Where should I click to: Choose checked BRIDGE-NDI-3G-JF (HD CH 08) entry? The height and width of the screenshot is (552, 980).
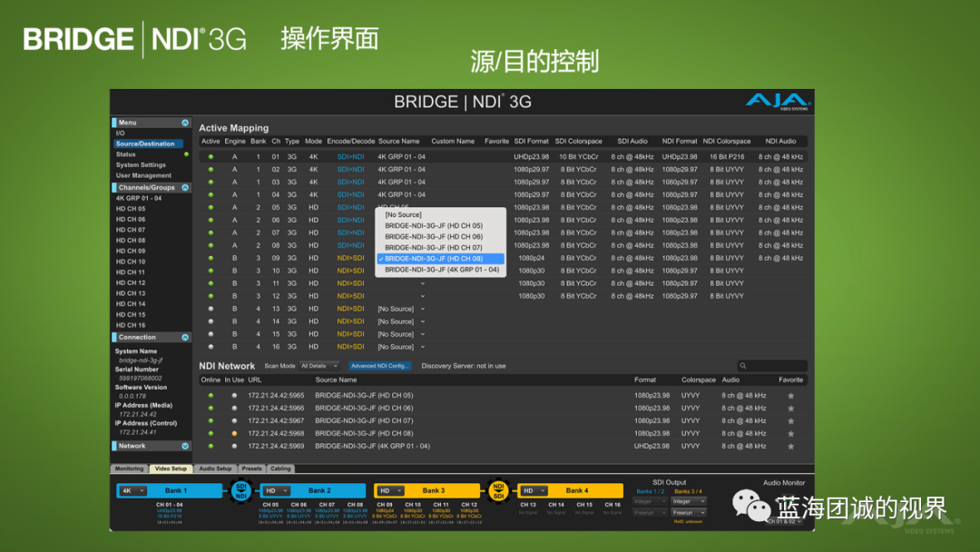pos(440,259)
